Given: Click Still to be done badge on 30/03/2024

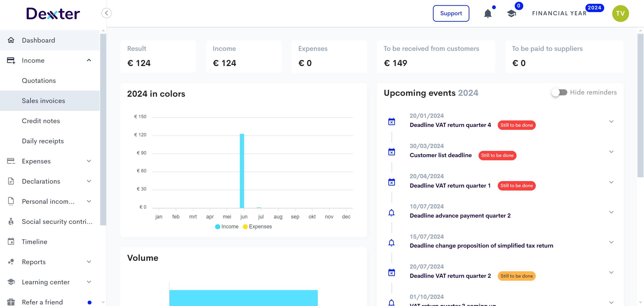Looking at the screenshot, I should pos(497,155).
